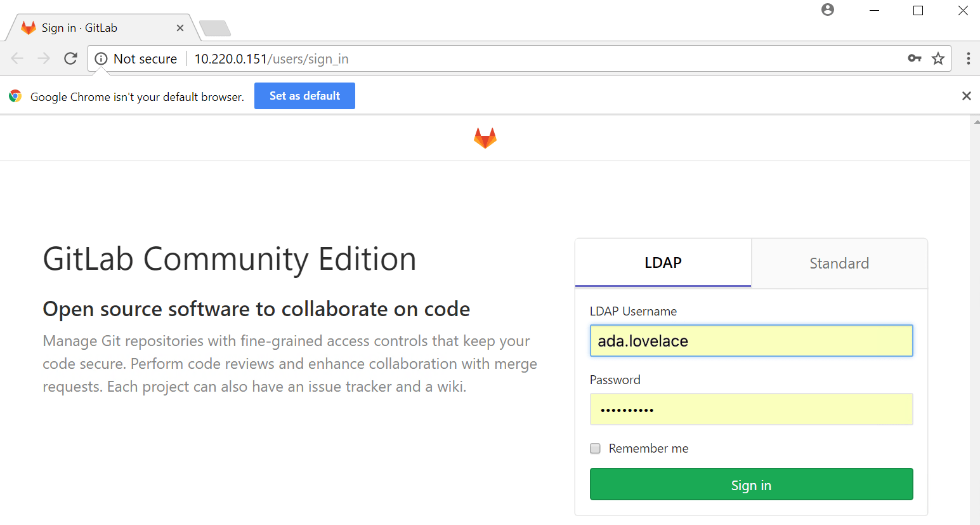The height and width of the screenshot is (525, 980).
Task: Click the page vertical scrollbar
Action: [x=975, y=321]
